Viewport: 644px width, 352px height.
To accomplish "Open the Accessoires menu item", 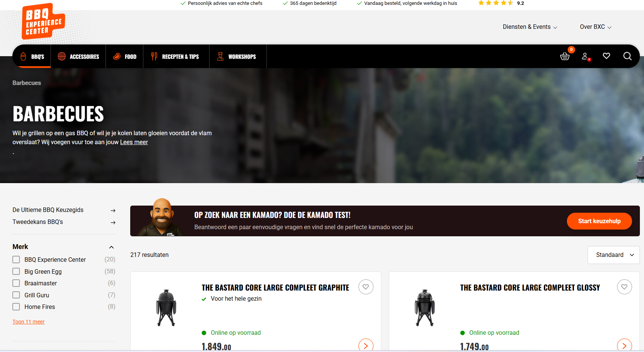I will 79,57.
